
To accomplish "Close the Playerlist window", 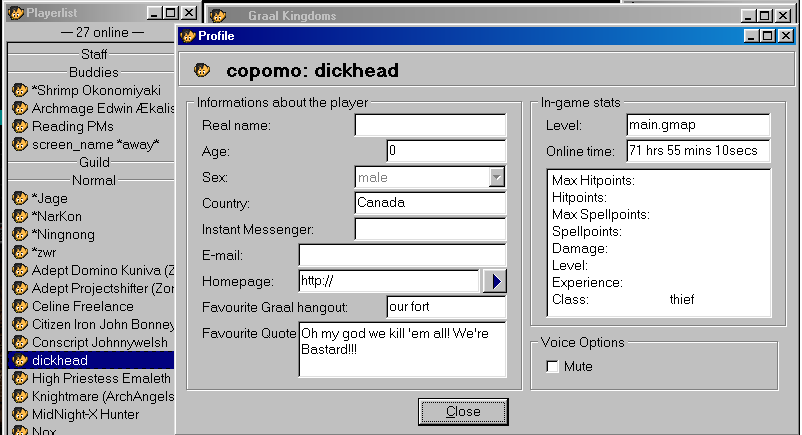I will (189, 13).
